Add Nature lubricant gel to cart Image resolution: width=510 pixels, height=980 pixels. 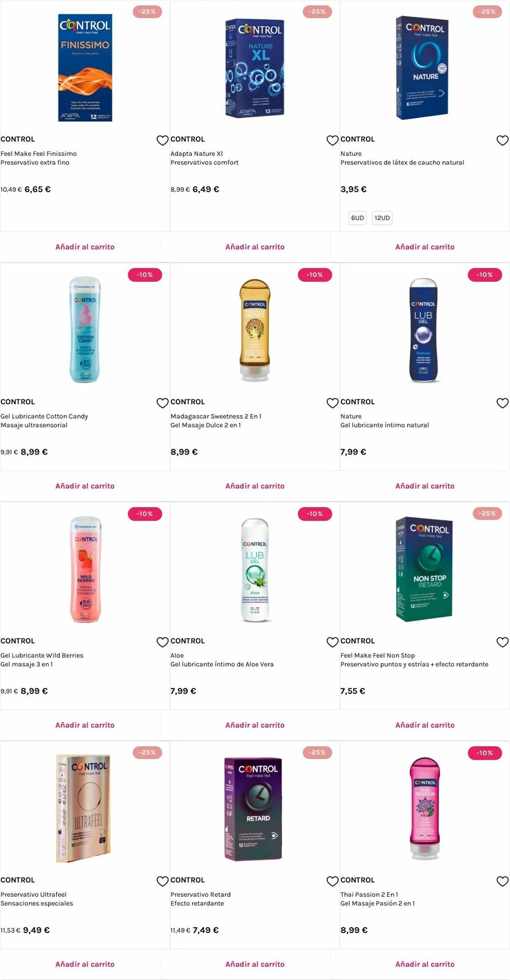point(425,486)
